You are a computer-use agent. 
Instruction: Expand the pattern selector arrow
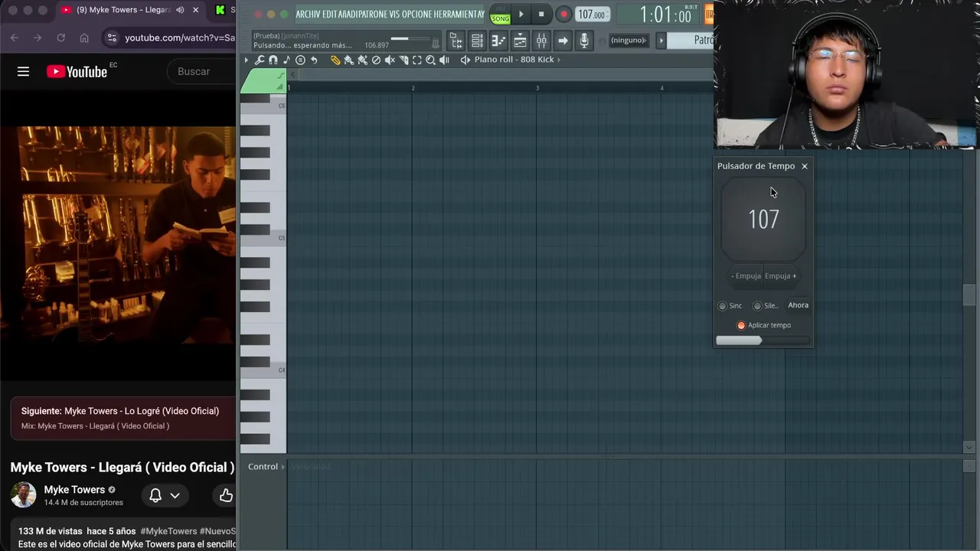tap(661, 41)
